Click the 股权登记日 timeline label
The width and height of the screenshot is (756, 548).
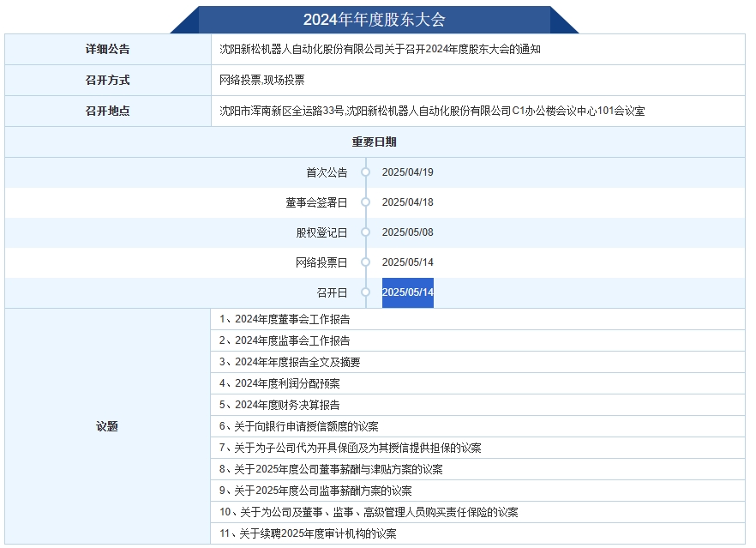321,232
